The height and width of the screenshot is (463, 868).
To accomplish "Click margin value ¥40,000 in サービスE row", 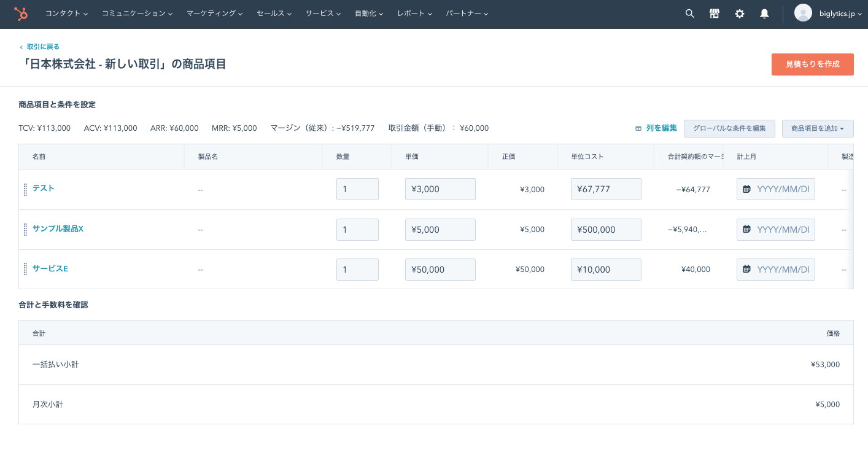I will click(696, 270).
